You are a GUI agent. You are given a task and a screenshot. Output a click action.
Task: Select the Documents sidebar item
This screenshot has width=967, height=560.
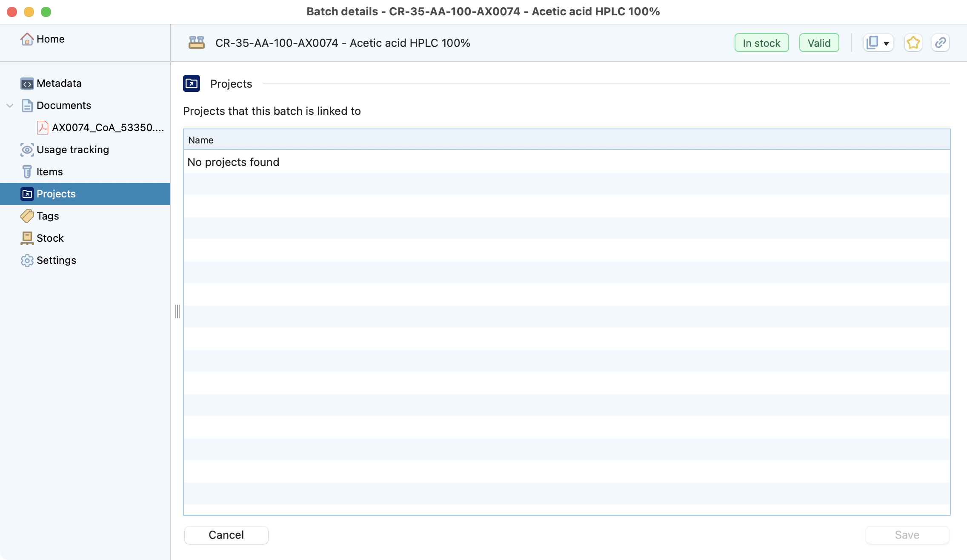(63, 106)
